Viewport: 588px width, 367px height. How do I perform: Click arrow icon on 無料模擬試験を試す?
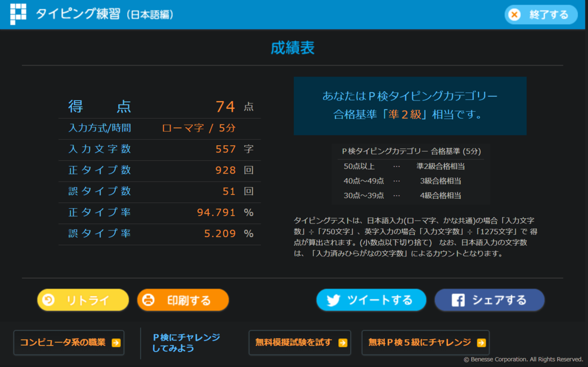[343, 343]
